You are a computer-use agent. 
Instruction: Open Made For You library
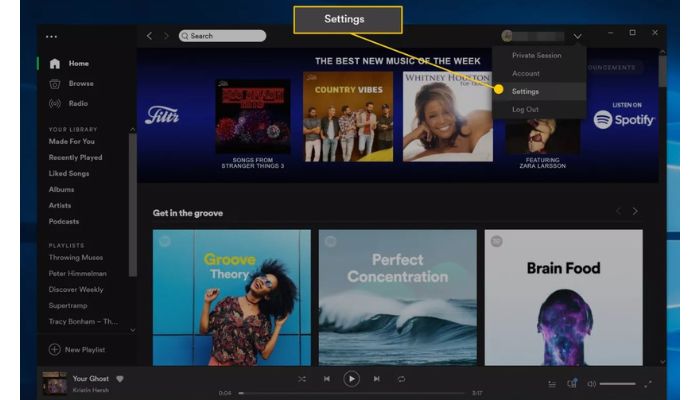pos(71,142)
